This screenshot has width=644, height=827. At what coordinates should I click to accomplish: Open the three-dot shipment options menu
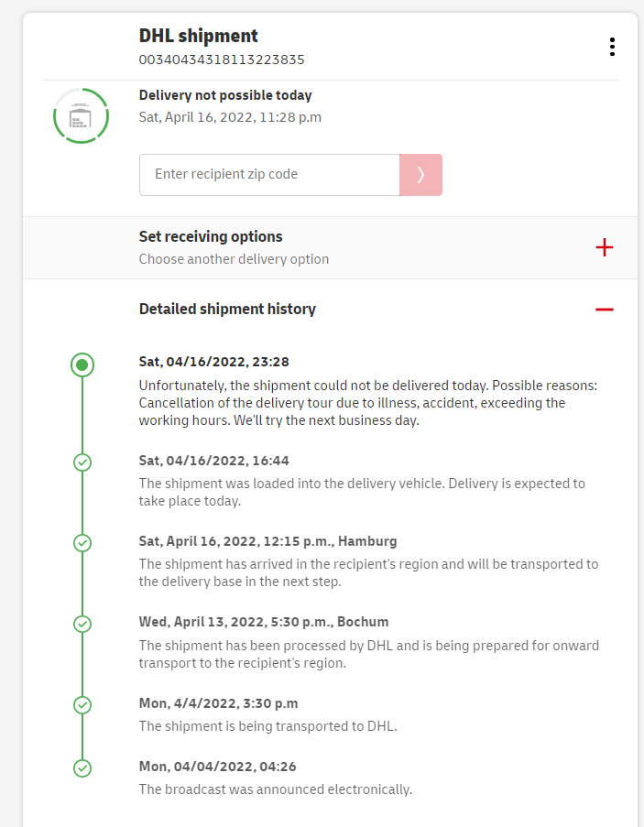pos(611,47)
